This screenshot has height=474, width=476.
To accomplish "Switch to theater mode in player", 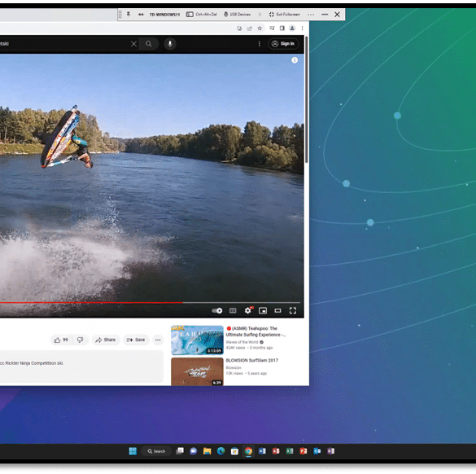I will click(277, 310).
